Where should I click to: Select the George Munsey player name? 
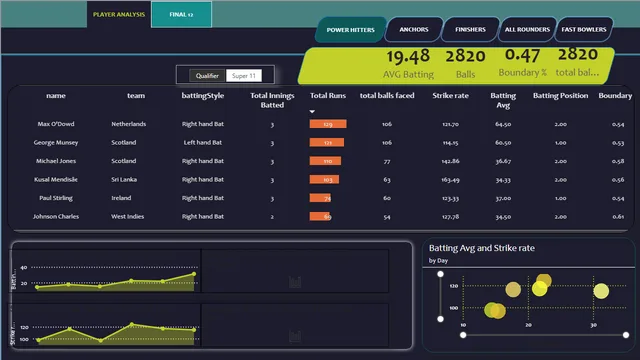[56, 142]
